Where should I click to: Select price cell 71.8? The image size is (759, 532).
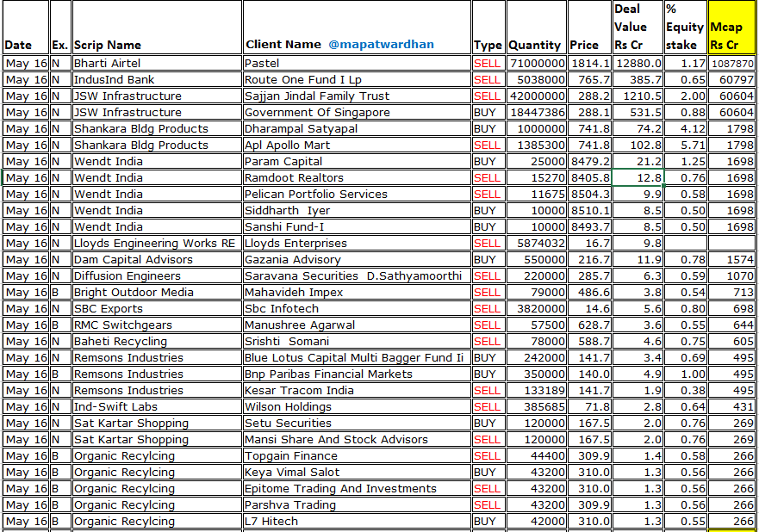(x=589, y=407)
